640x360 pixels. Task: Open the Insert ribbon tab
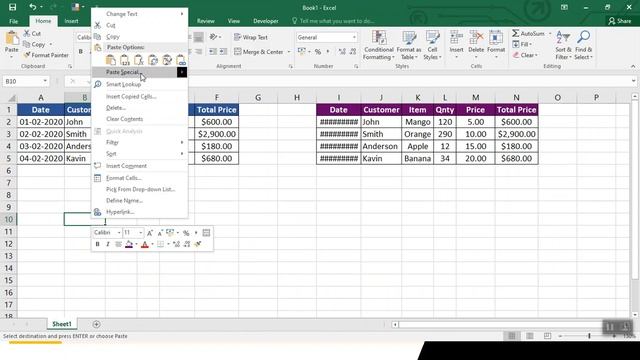71,21
